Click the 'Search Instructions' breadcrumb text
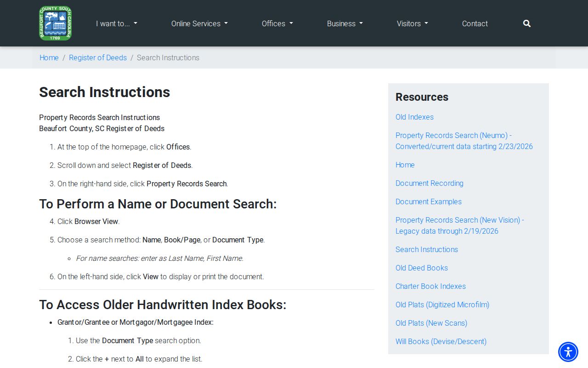588x368 pixels. tap(168, 57)
